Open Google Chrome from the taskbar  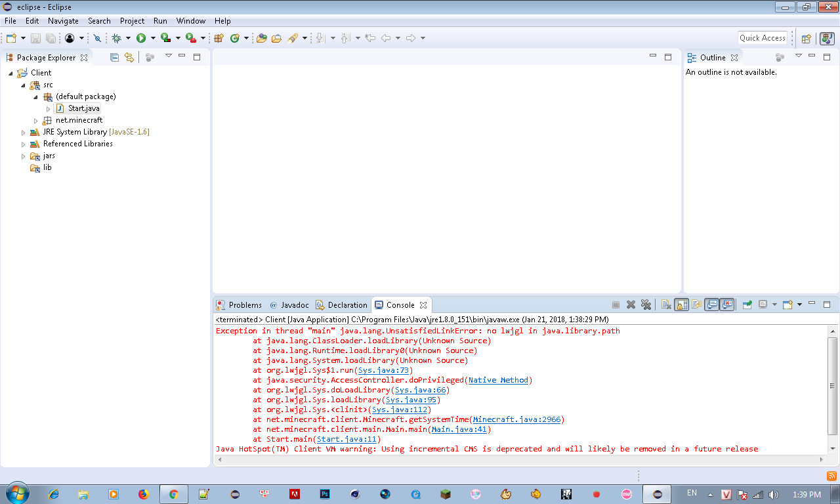tap(173, 494)
